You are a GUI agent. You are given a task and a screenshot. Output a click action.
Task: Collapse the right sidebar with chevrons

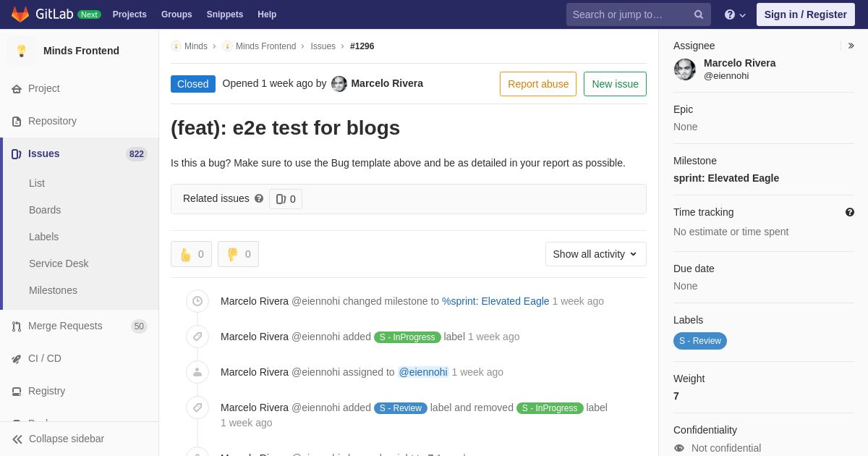[x=851, y=46]
